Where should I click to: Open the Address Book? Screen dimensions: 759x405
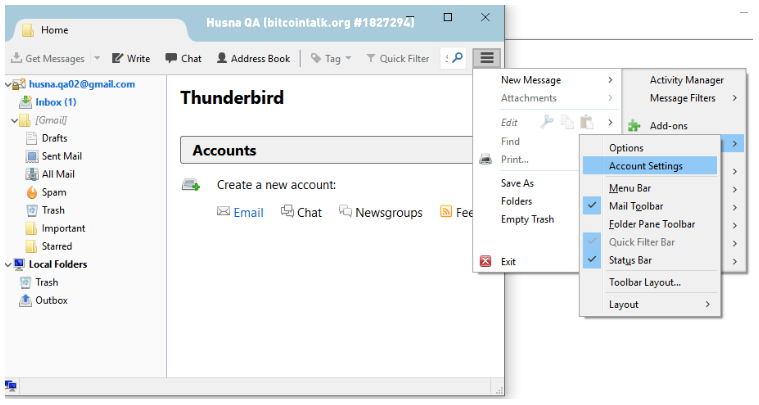(x=253, y=59)
